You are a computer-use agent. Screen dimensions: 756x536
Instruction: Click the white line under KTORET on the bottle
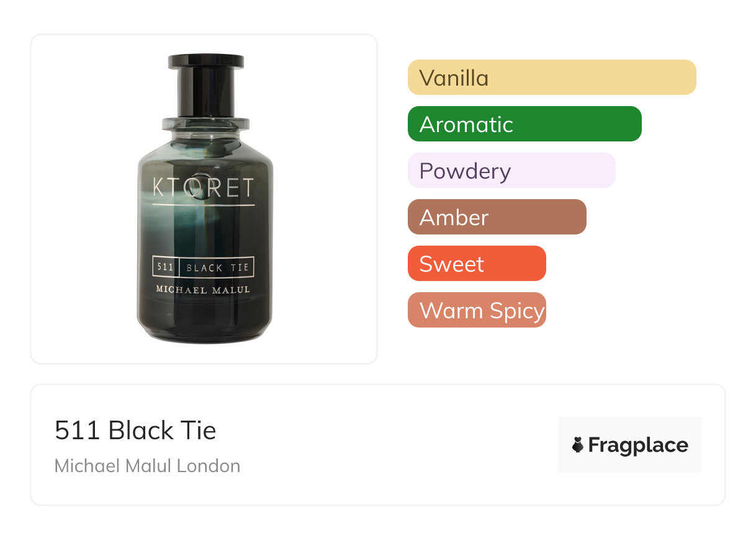tap(204, 205)
